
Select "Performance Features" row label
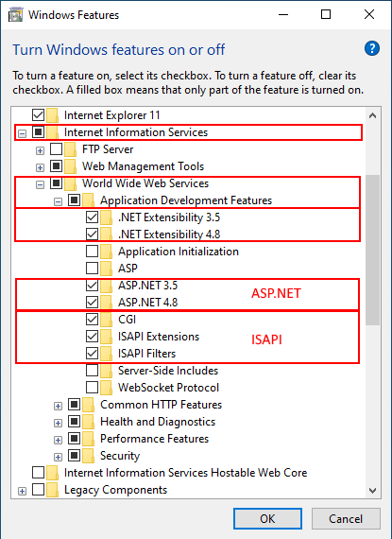[x=155, y=439]
